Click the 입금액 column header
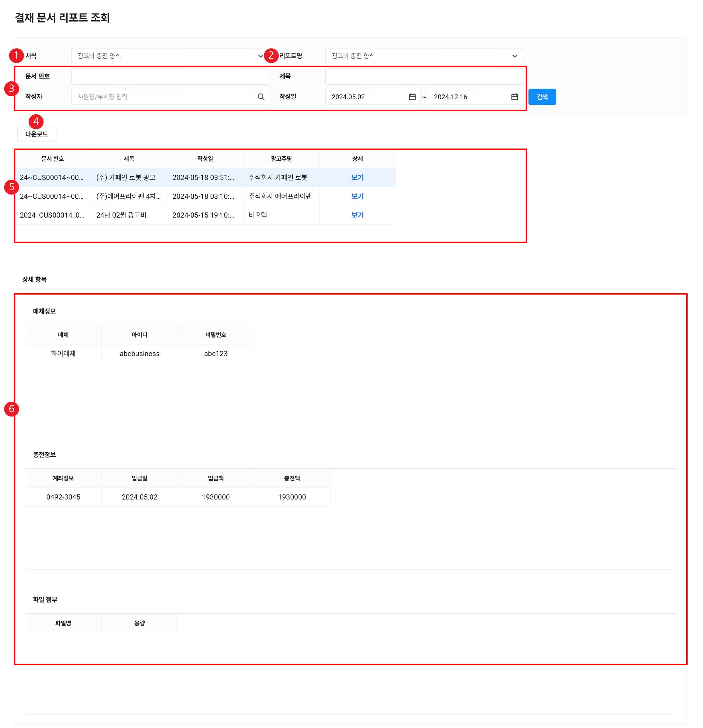The height and width of the screenshot is (728, 703). [x=215, y=478]
